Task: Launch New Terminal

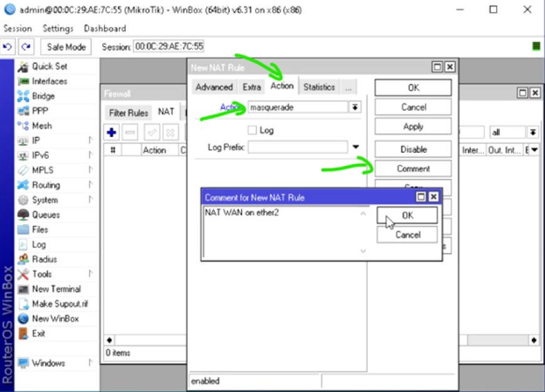Action: click(x=56, y=289)
